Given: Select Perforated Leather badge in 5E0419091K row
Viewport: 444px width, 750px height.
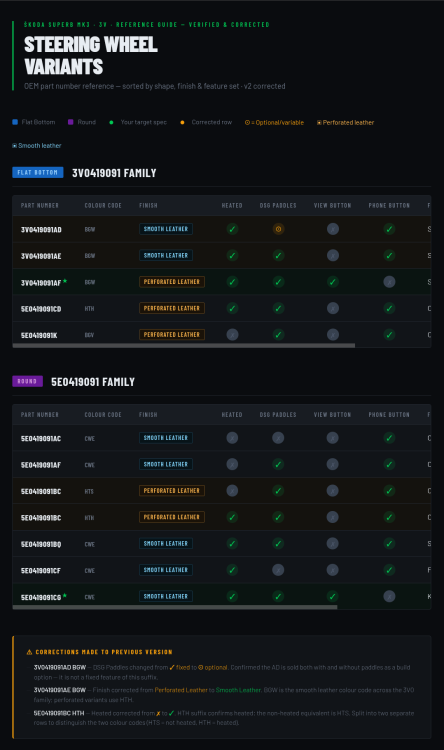Looking at the screenshot, I should coord(172,335).
